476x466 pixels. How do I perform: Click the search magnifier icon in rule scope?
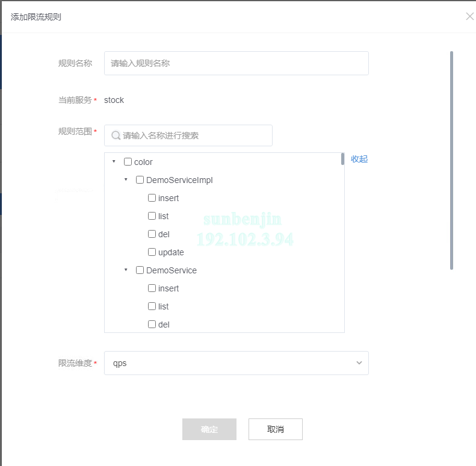pos(116,135)
